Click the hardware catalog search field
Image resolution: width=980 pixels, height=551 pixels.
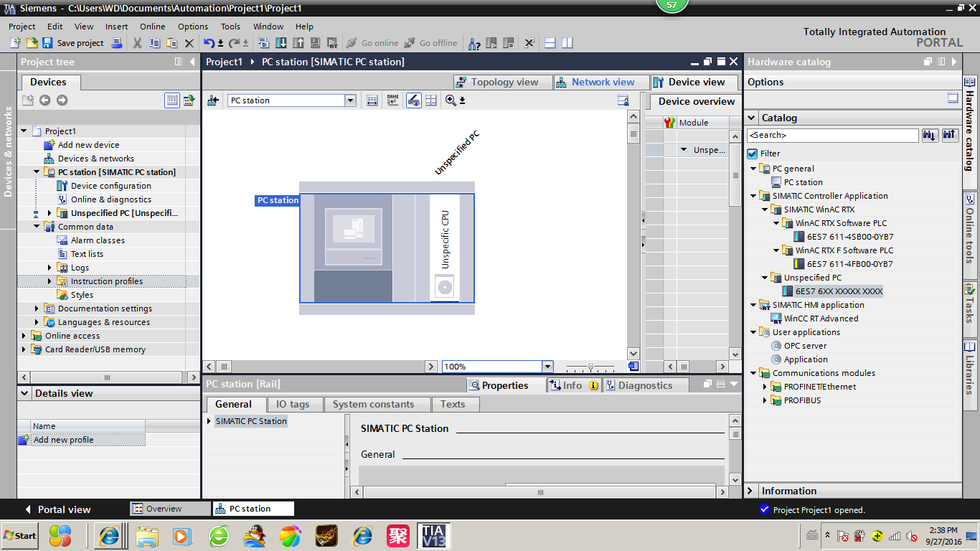pyautogui.click(x=832, y=135)
